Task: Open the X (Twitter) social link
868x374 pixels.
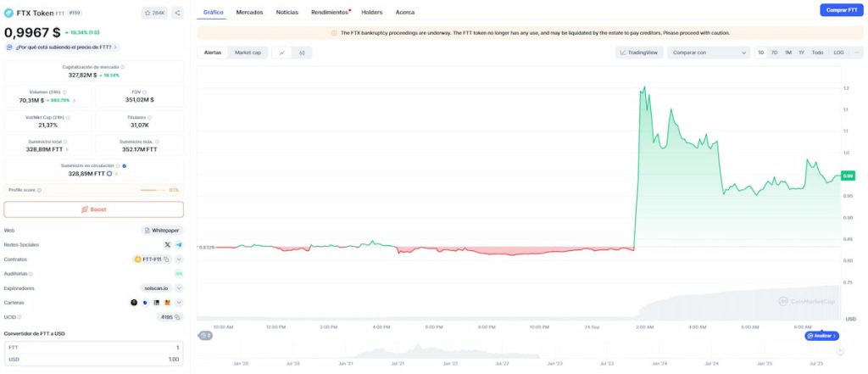Action: coord(168,244)
